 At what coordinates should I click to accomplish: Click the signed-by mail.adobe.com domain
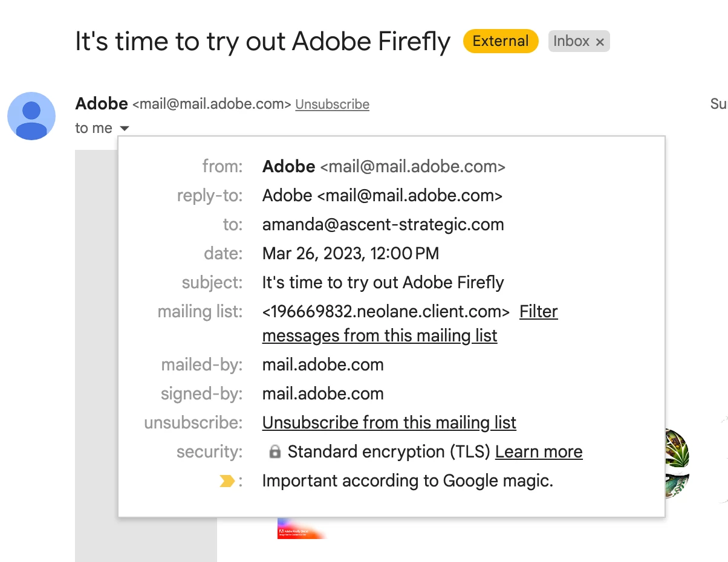[323, 394]
